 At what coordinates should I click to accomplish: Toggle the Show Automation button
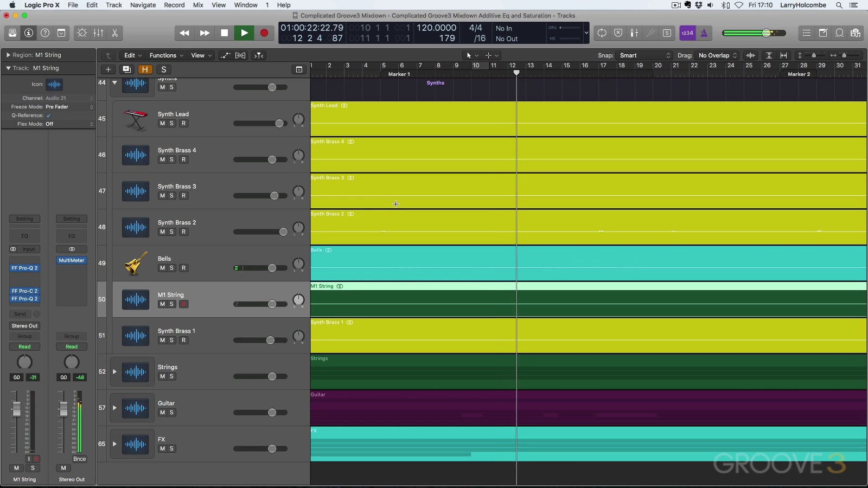pyautogui.click(x=225, y=55)
